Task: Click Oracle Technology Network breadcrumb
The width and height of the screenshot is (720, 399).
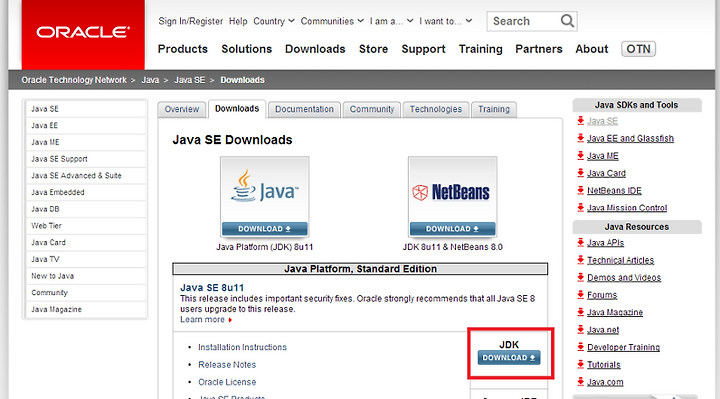Action: coord(74,80)
